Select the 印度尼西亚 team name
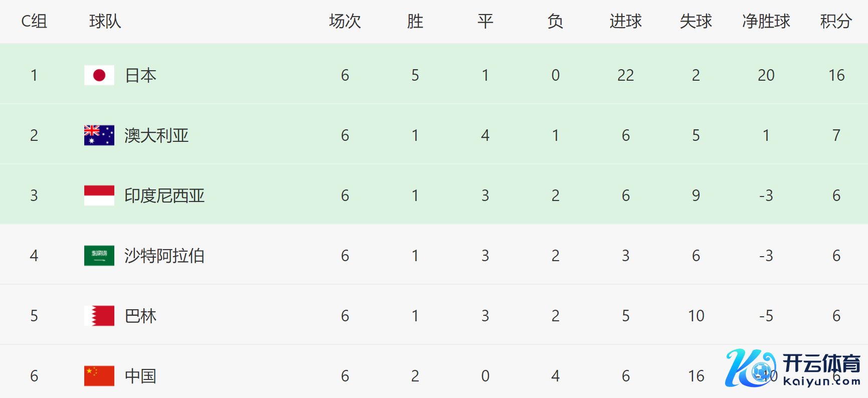 (164, 195)
